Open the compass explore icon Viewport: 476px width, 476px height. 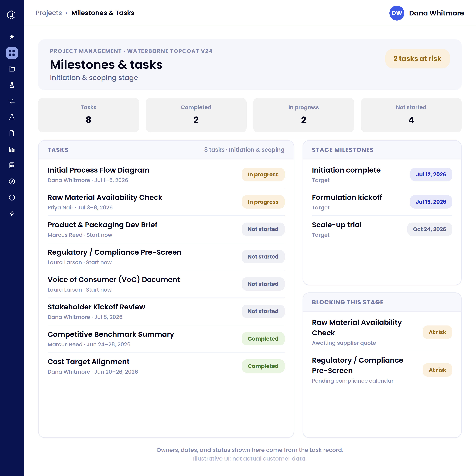coord(12,181)
